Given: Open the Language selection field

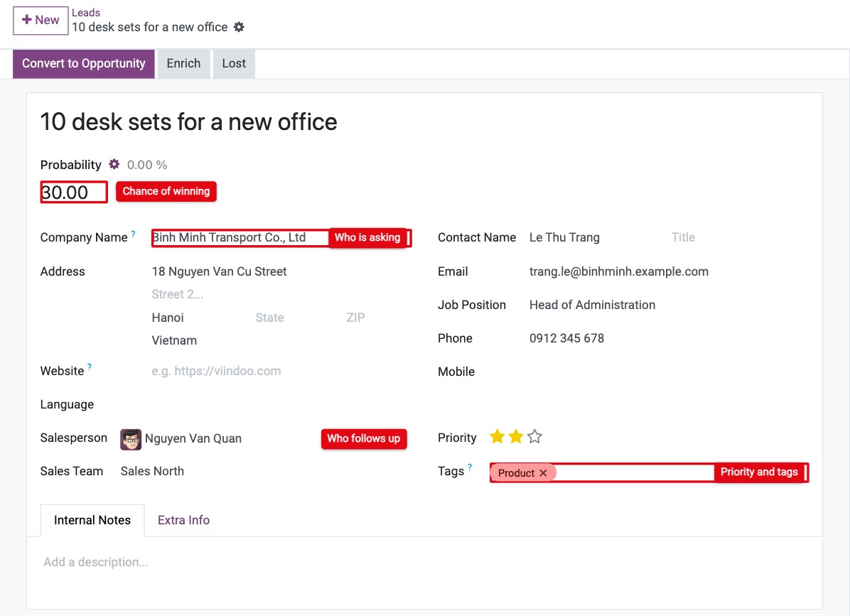Looking at the screenshot, I should [x=281, y=405].
